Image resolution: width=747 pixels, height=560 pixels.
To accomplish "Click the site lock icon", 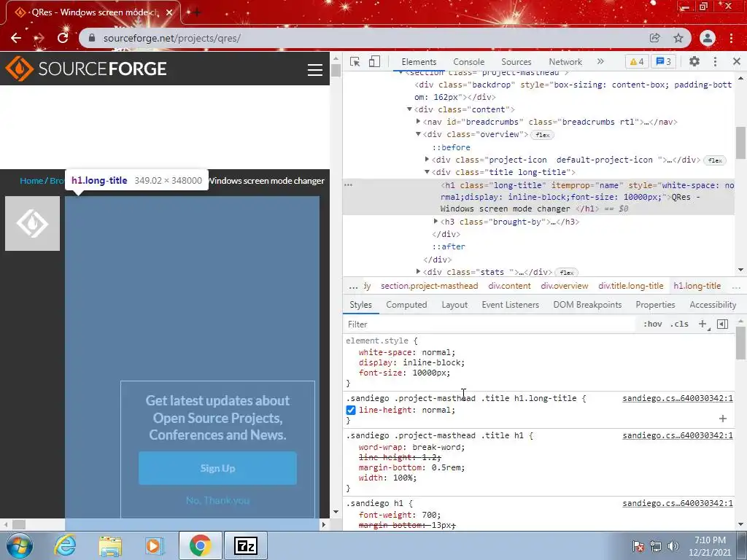I will [x=92, y=38].
